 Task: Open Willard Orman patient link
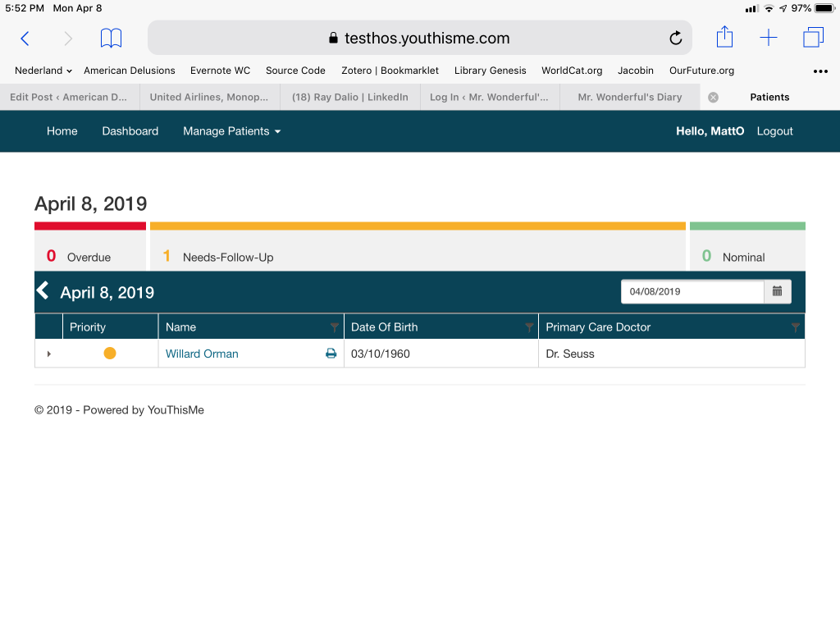tap(202, 354)
